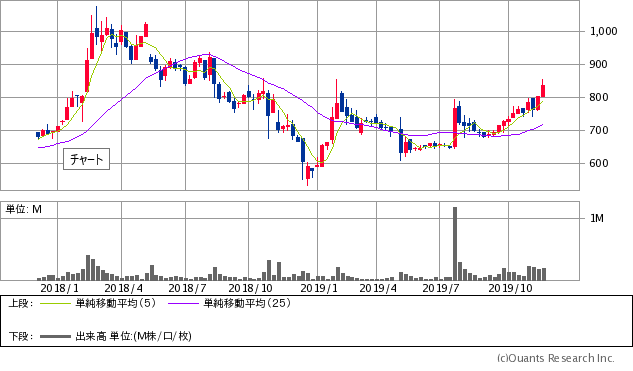Screen dimensions: 633x371
Task: Click the 1M volume axis label
Action: pos(597,218)
